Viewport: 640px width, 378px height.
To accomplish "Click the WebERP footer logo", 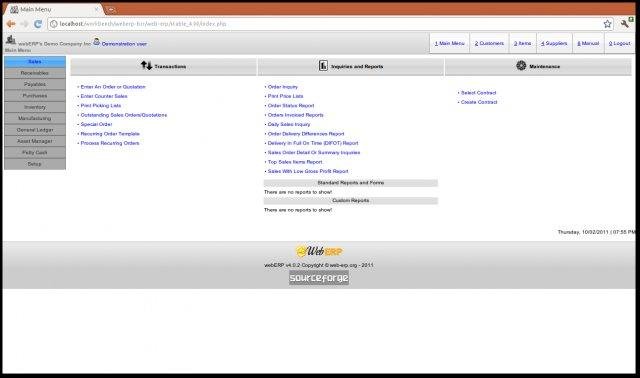I will point(319,251).
